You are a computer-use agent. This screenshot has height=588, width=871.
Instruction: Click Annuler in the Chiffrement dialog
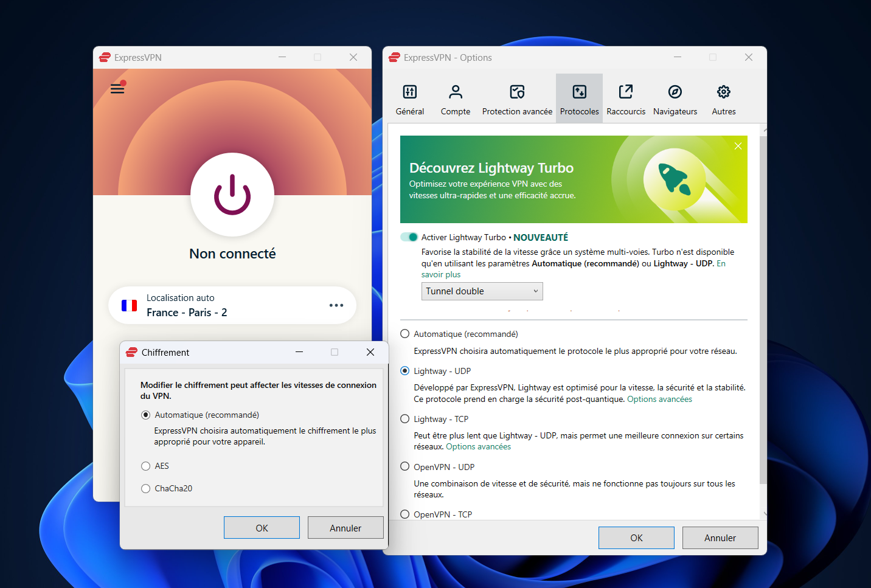(345, 528)
